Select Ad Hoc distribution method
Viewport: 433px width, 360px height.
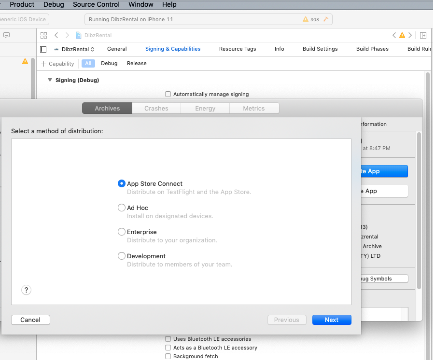(x=122, y=208)
